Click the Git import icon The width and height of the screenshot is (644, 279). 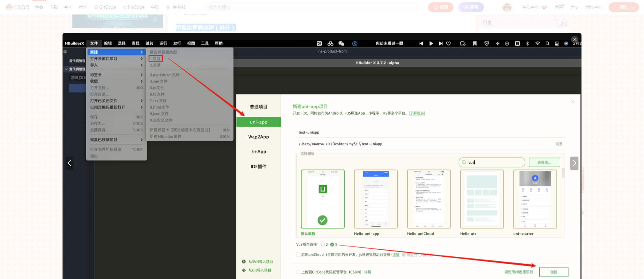pyautogui.click(x=244, y=270)
